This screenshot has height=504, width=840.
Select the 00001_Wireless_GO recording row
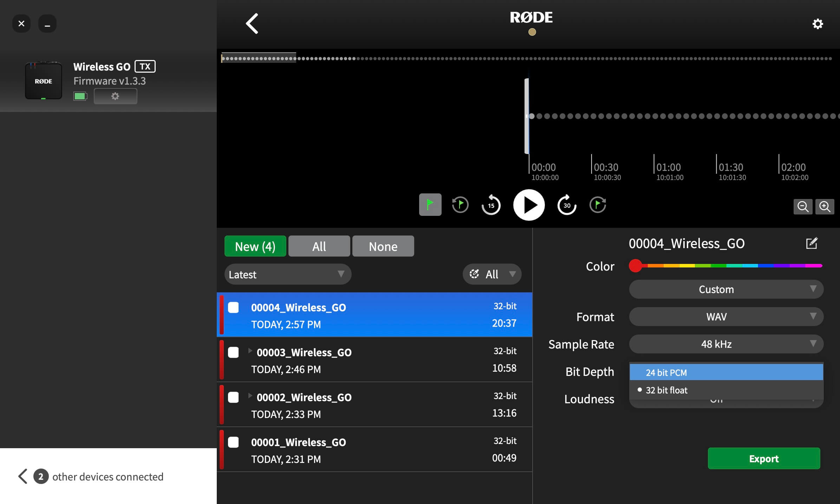375,450
